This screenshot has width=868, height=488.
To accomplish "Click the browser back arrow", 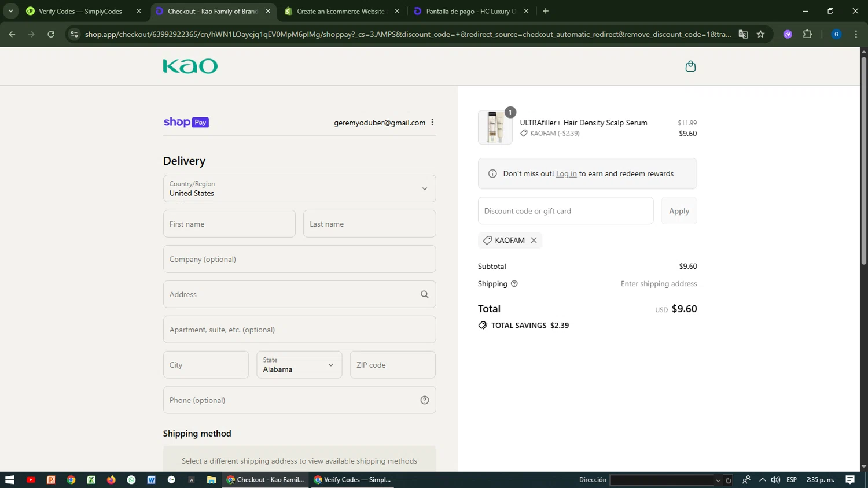I will pos(12,34).
